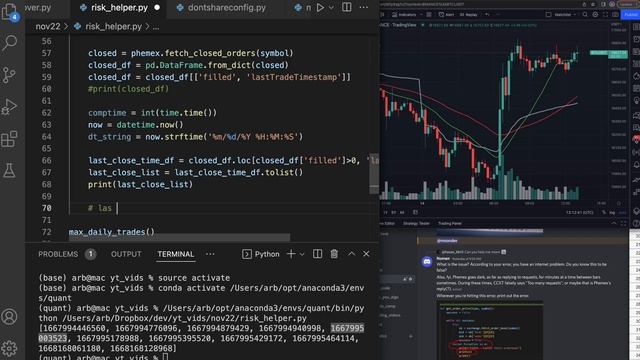Open the Search view in the activity bar
Screen dimensions: 640x360
9,43
